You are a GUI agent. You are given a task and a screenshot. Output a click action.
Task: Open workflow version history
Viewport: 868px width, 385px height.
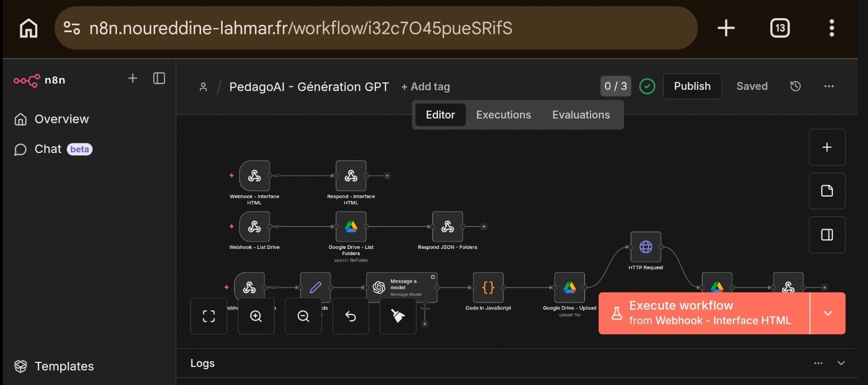(796, 86)
